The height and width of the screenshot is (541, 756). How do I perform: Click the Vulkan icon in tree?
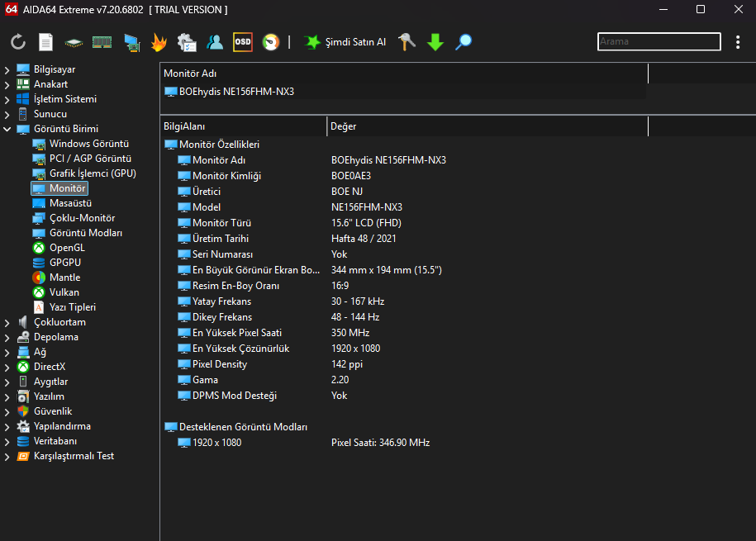tap(39, 292)
